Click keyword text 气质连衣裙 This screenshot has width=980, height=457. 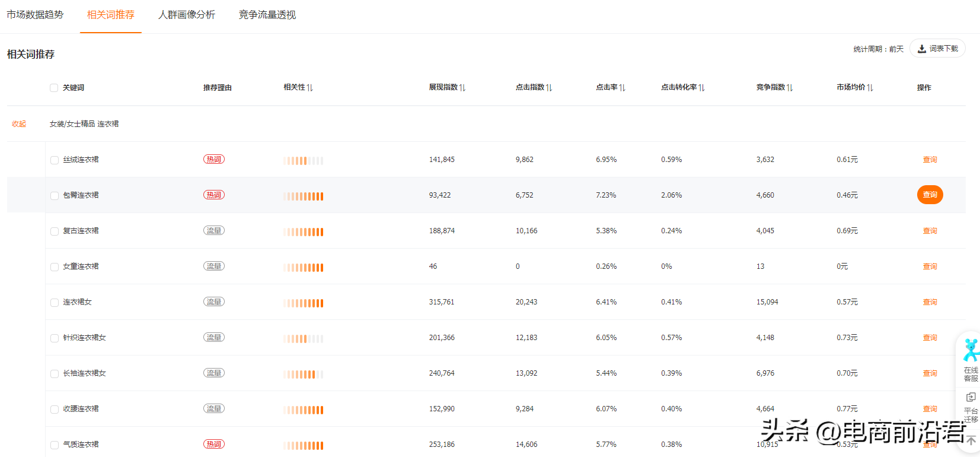click(81, 445)
